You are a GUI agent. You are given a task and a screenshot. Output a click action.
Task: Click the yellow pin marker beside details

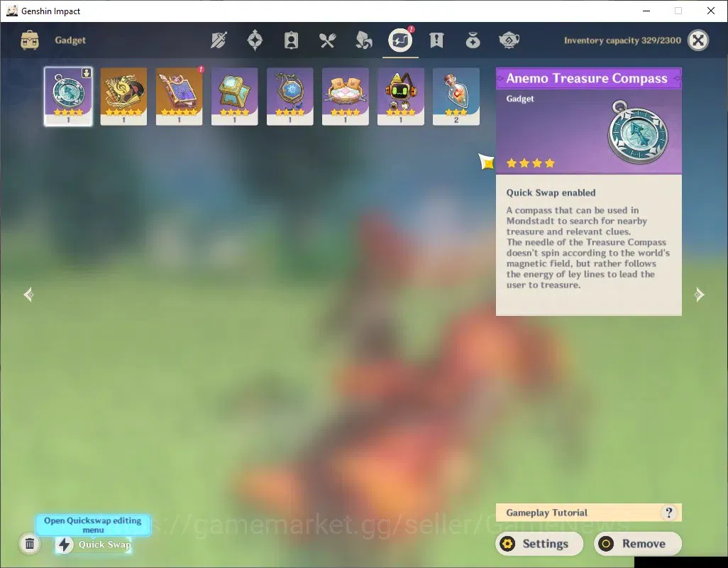(x=487, y=162)
